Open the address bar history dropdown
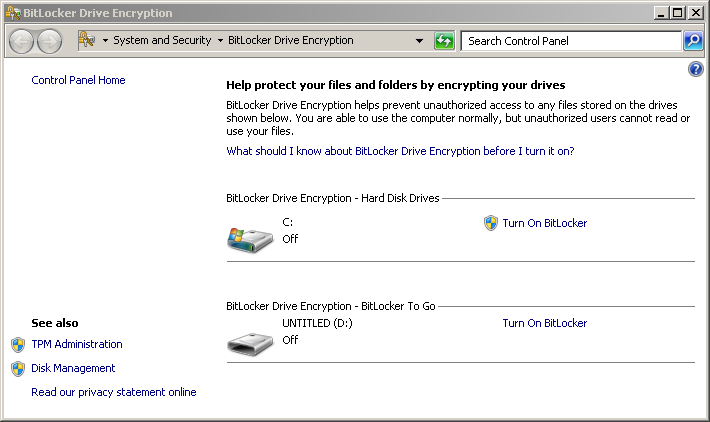The height and width of the screenshot is (422, 710). (419, 41)
